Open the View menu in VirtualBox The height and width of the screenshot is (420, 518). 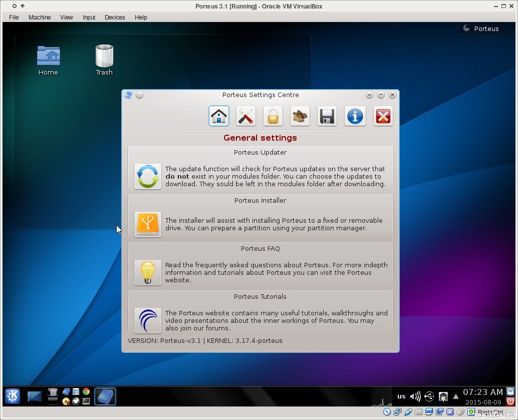click(x=67, y=17)
